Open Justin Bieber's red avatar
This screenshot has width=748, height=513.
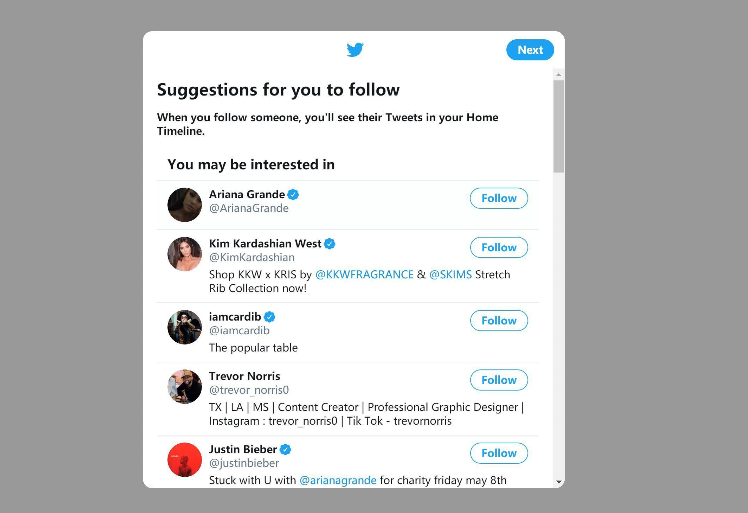pyautogui.click(x=185, y=459)
